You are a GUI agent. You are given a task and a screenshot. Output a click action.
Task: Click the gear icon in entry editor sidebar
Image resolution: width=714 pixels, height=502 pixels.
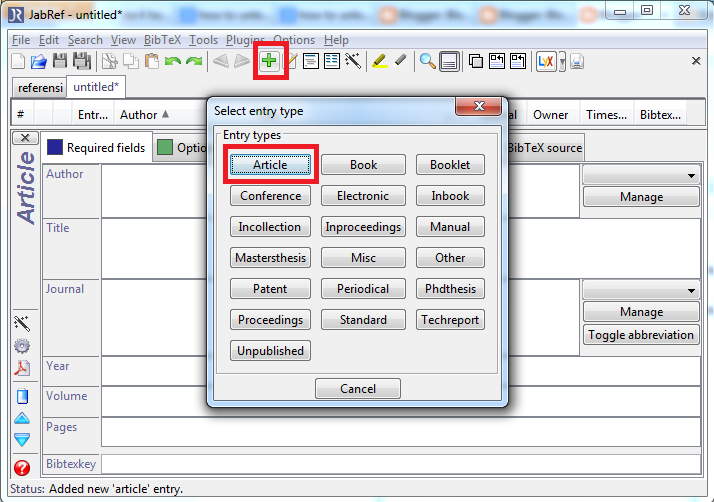click(x=22, y=346)
